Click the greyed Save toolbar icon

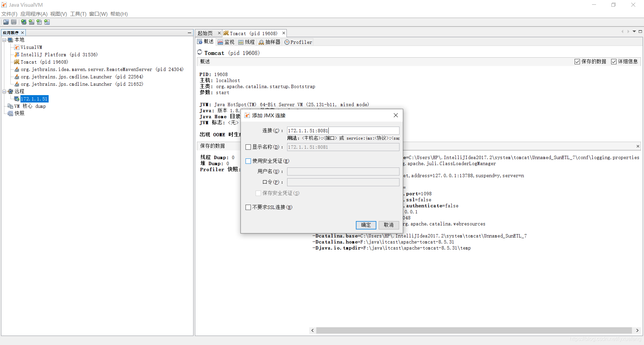click(14, 22)
